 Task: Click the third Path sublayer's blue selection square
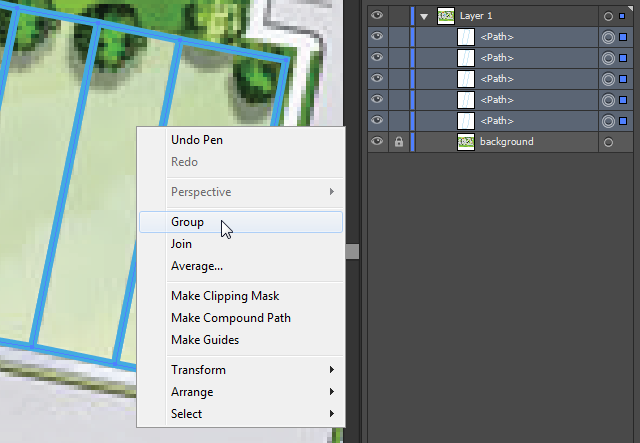[623, 79]
